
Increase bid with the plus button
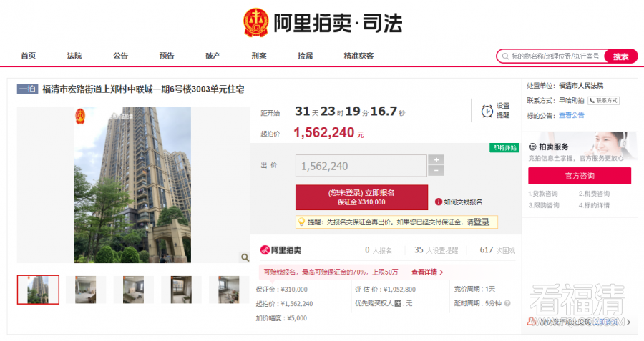(x=436, y=159)
